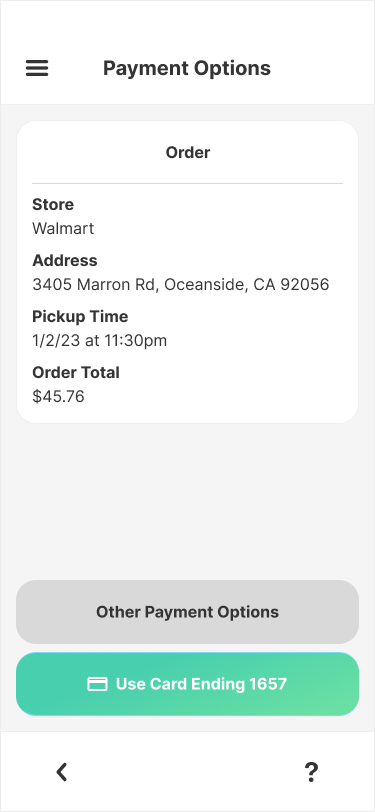Click the bottom bar between back and help
This screenshot has height=812, width=375.
tap(186, 772)
